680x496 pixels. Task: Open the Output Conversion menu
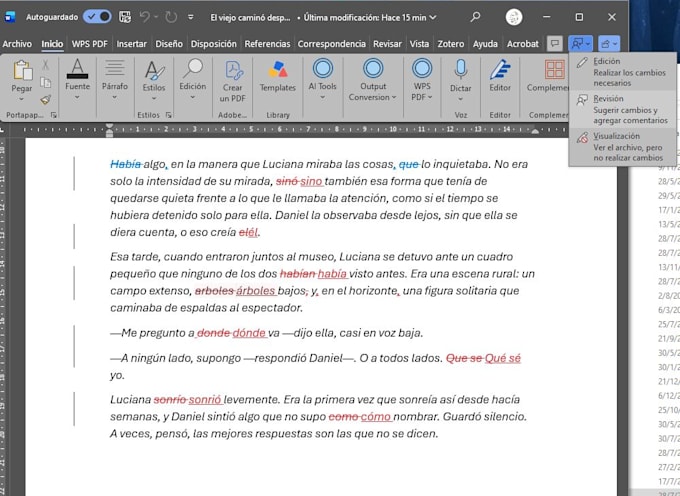pyautogui.click(x=373, y=80)
